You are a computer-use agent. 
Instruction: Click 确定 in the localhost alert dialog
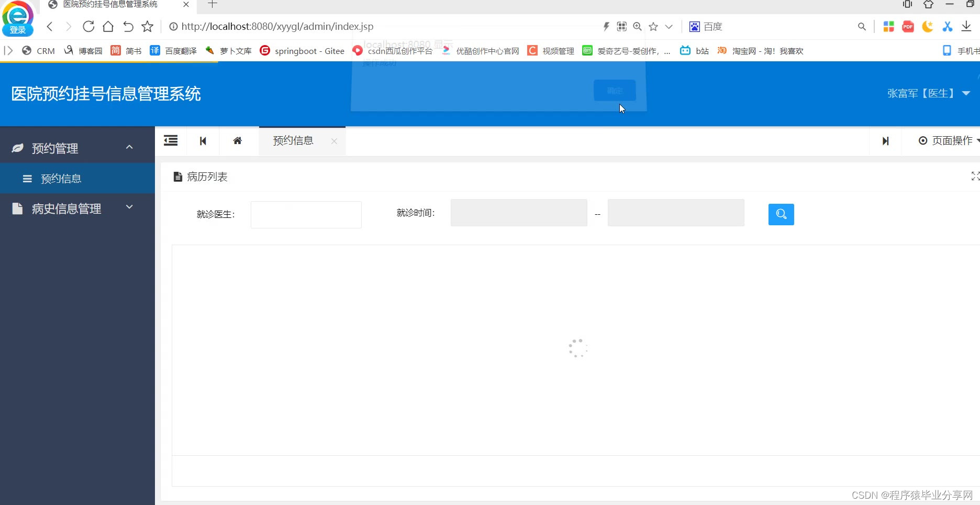615,90
